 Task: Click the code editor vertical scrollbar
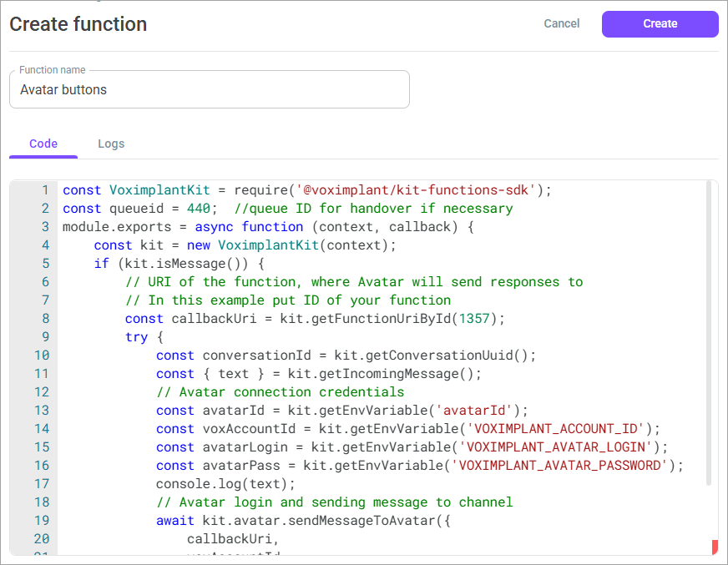pos(709,333)
